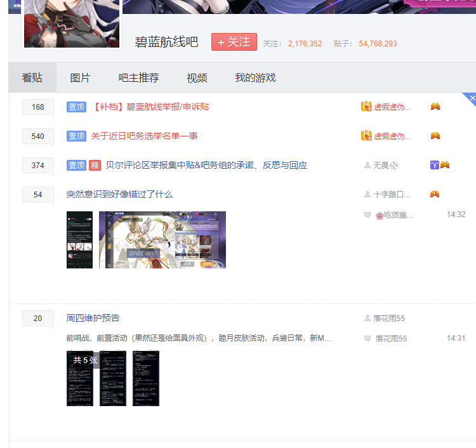Click purple Aries badge on 无畏 row
Image resolution: width=476 pixels, height=448 pixels.
pyautogui.click(x=435, y=165)
